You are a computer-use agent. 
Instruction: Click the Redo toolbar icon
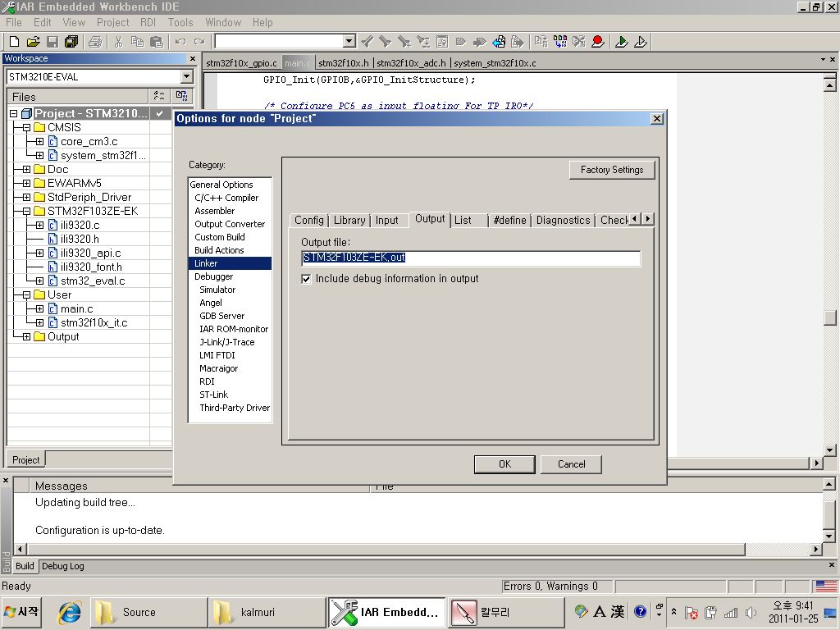(x=199, y=41)
